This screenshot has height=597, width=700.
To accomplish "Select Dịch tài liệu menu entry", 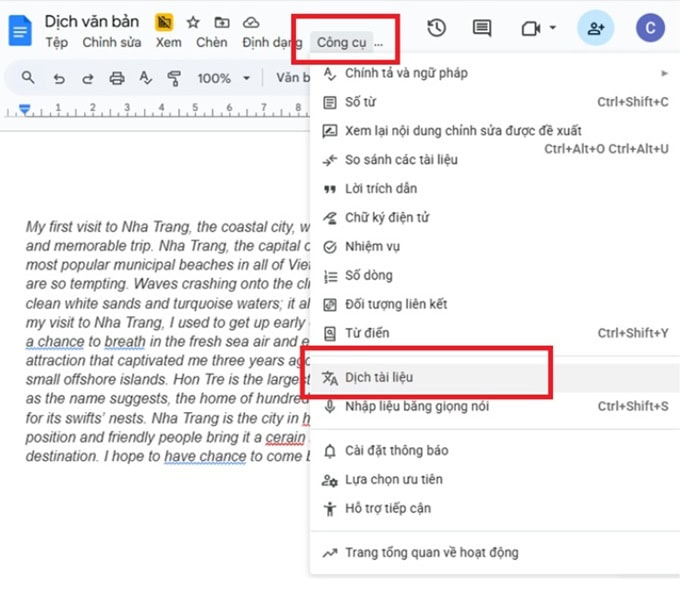I will click(379, 377).
